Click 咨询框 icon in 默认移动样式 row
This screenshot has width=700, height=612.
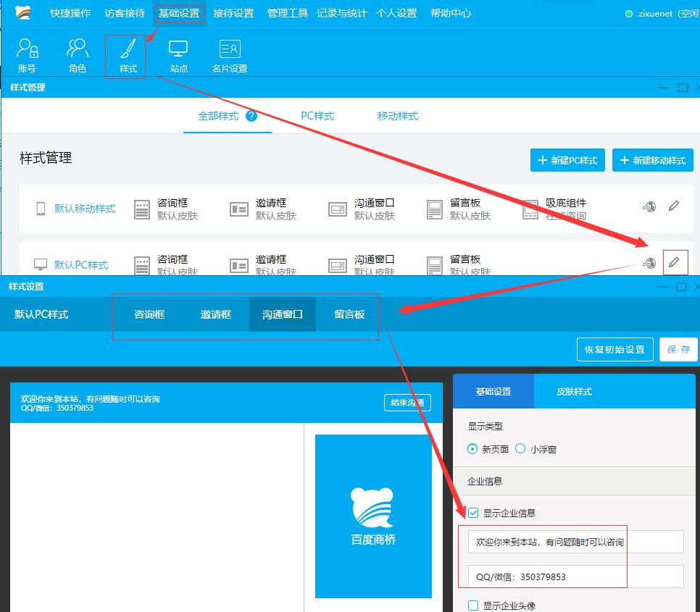142,209
